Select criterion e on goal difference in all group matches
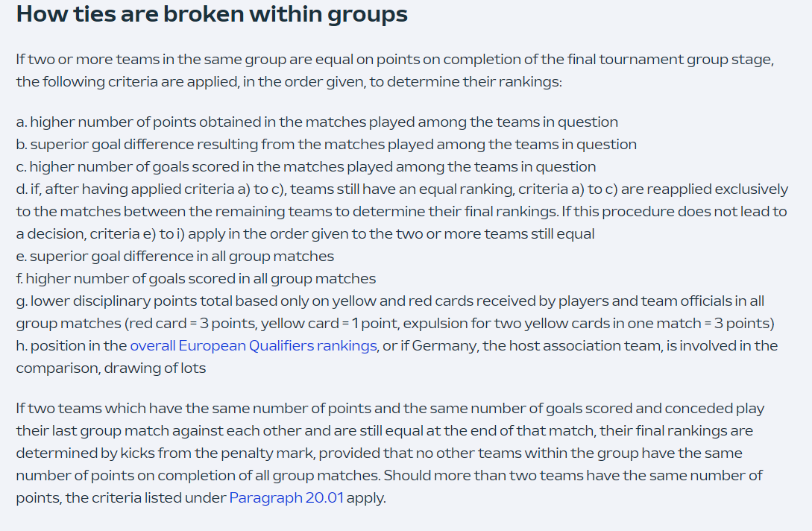This screenshot has height=531, width=812. (x=175, y=256)
